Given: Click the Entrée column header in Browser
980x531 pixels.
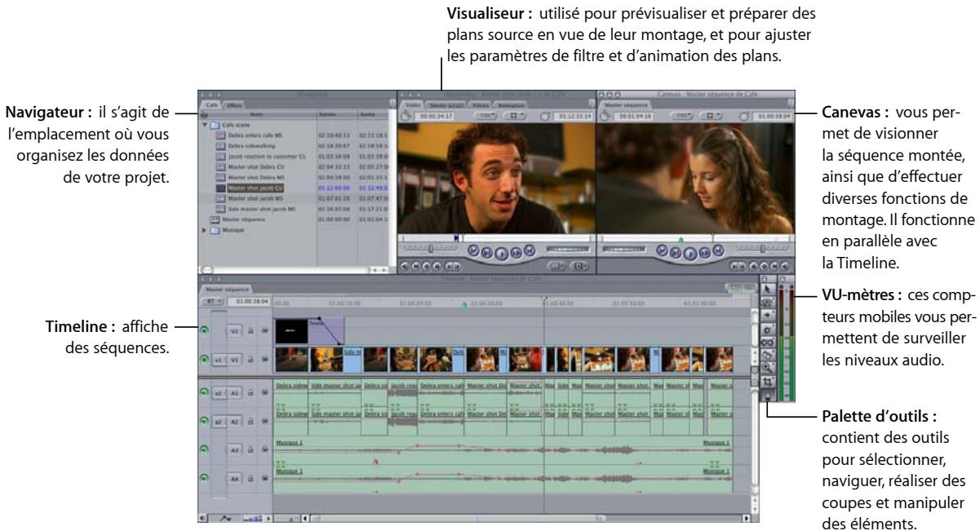Looking at the screenshot, I should click(335, 115).
